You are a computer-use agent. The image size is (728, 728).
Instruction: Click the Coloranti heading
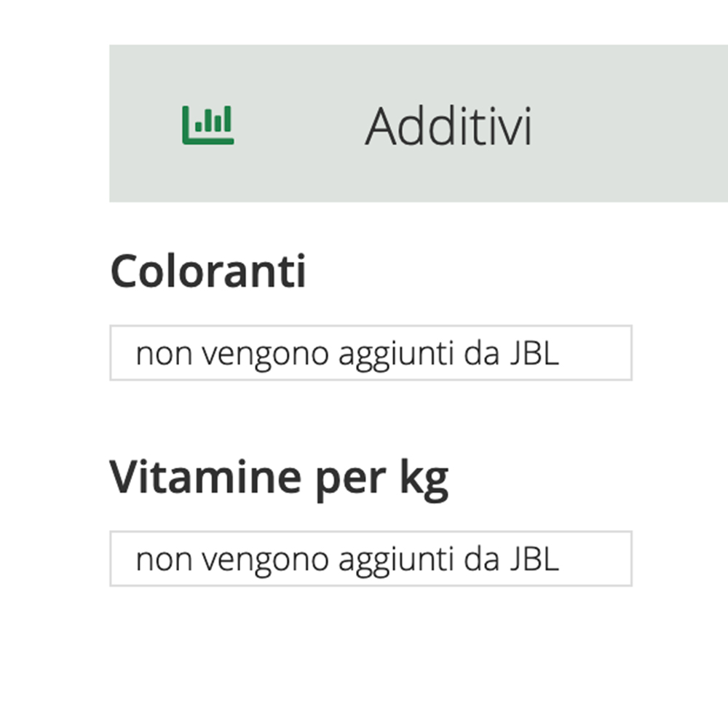209,272
